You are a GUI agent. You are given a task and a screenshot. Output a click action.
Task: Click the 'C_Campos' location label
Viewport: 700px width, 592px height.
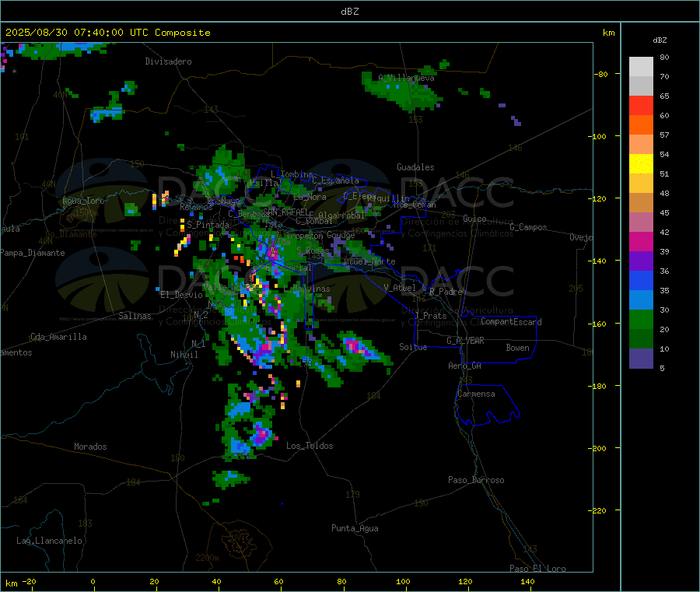coord(528,227)
